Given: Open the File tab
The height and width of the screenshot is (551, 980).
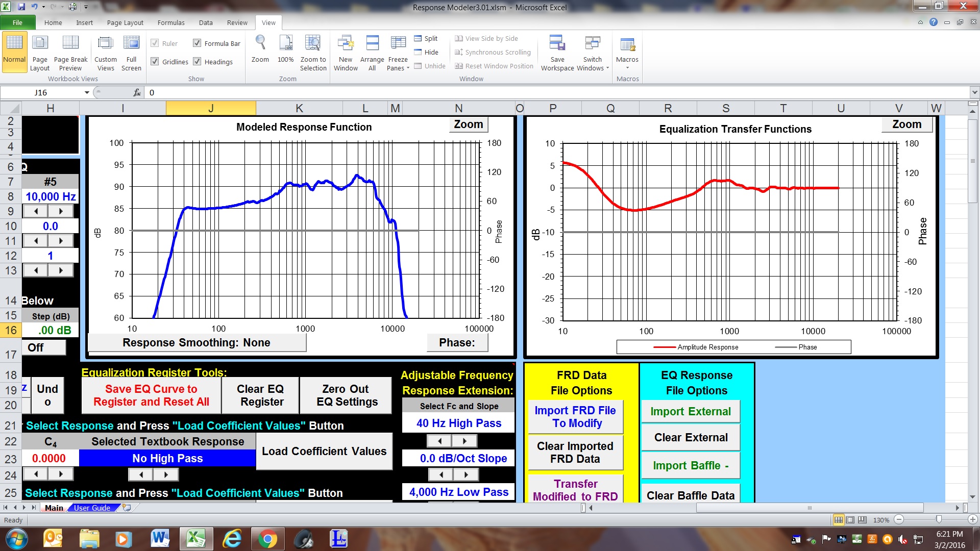Looking at the screenshot, I should point(18,22).
